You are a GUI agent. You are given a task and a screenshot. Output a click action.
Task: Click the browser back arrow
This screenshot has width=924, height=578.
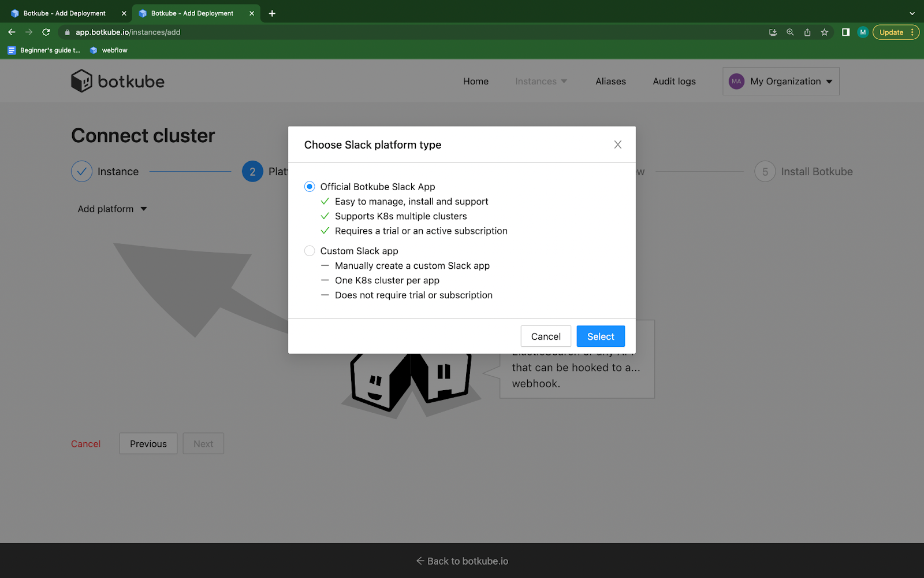12,32
